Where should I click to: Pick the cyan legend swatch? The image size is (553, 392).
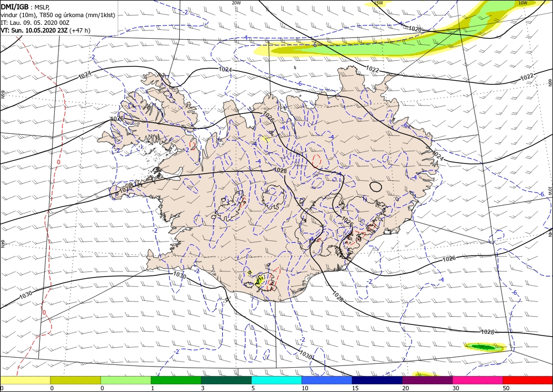pos(276,380)
